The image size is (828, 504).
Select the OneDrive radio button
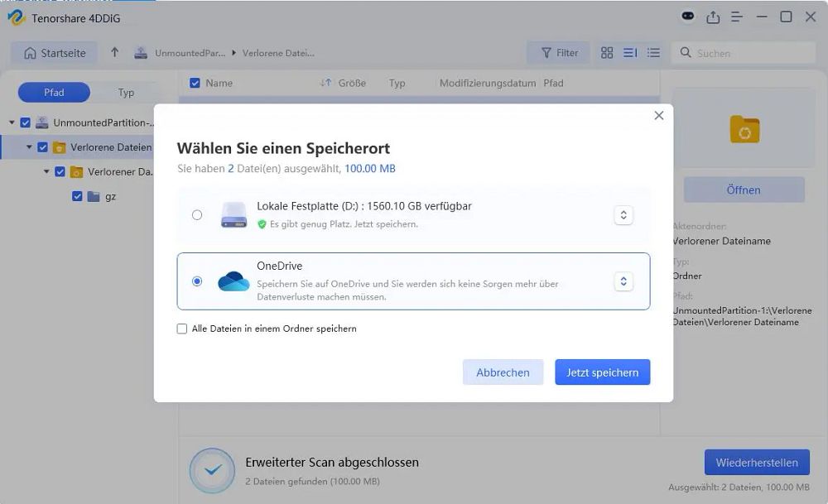click(197, 281)
